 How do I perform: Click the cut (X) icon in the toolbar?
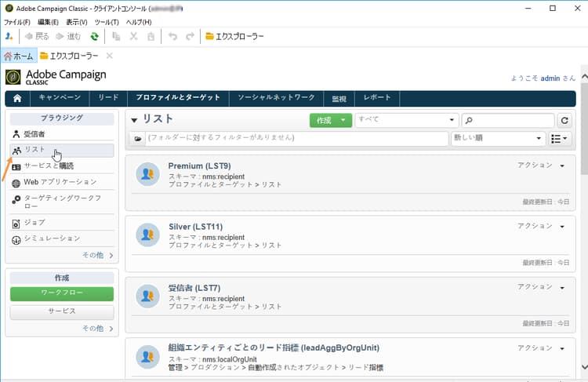[x=133, y=36]
